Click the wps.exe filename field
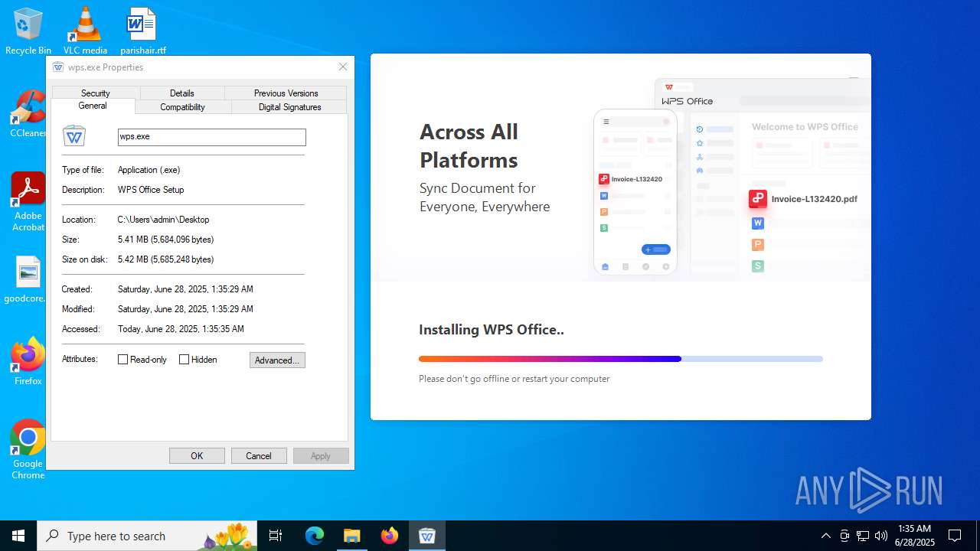 click(212, 137)
